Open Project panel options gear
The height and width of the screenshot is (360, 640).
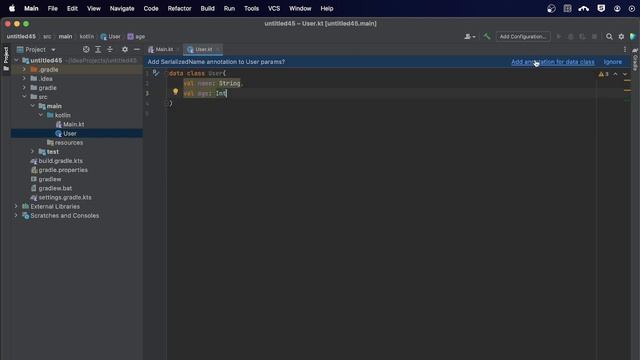pos(125,49)
